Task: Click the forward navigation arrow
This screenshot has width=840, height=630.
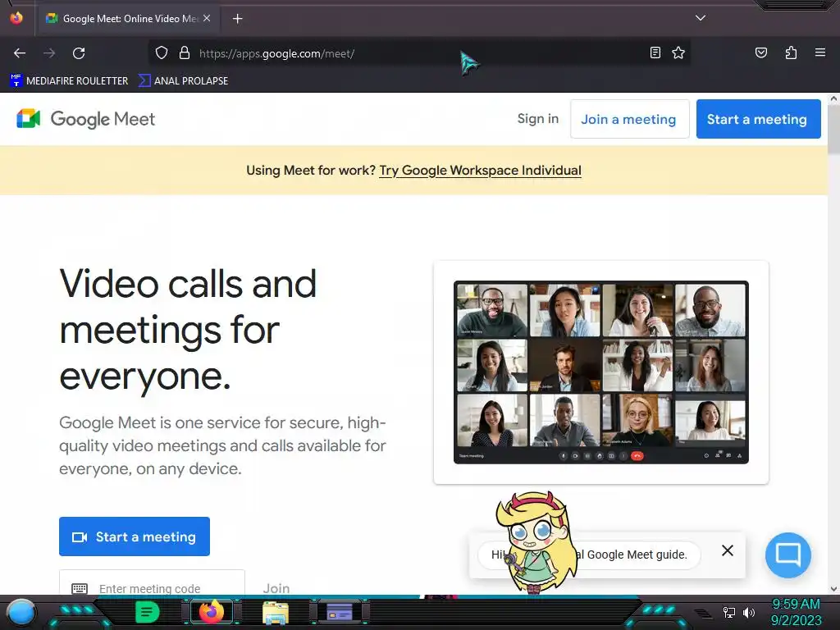Action: [x=49, y=53]
